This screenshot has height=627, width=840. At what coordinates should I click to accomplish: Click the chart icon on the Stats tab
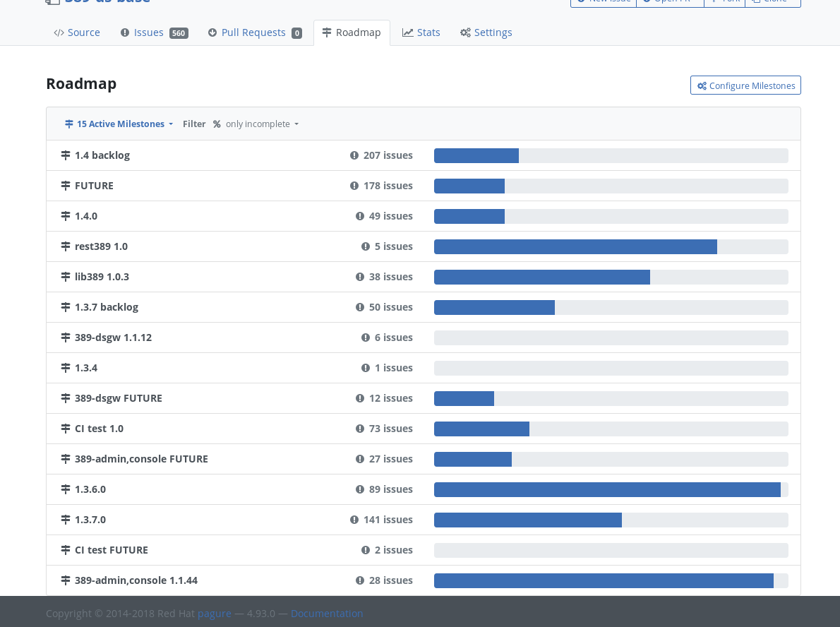point(408,32)
